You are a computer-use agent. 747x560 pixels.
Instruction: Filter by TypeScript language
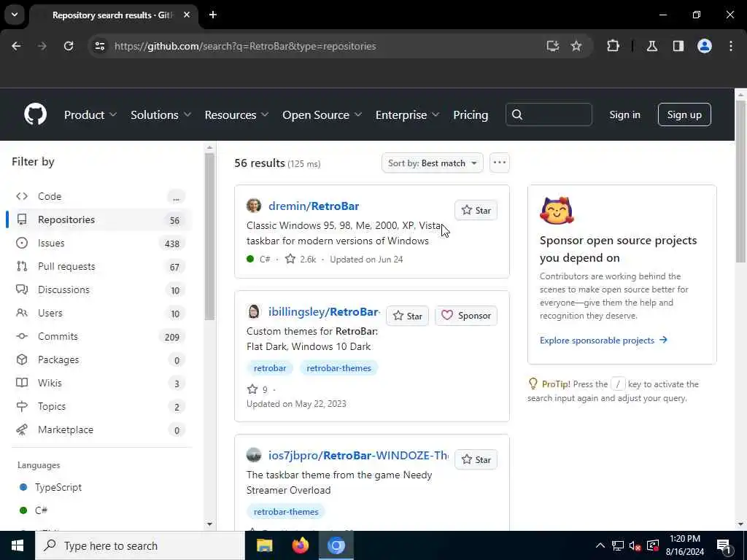[x=58, y=487]
